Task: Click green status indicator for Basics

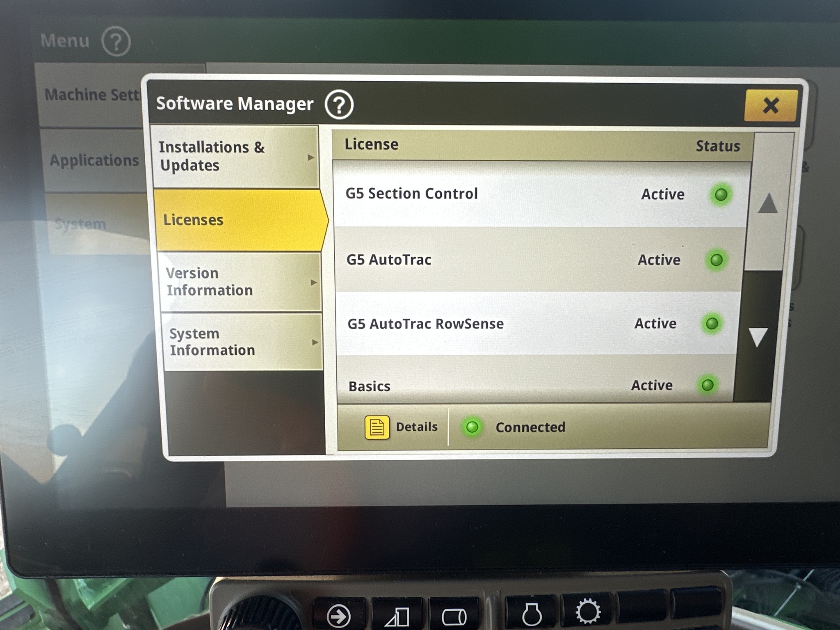Action: click(708, 385)
